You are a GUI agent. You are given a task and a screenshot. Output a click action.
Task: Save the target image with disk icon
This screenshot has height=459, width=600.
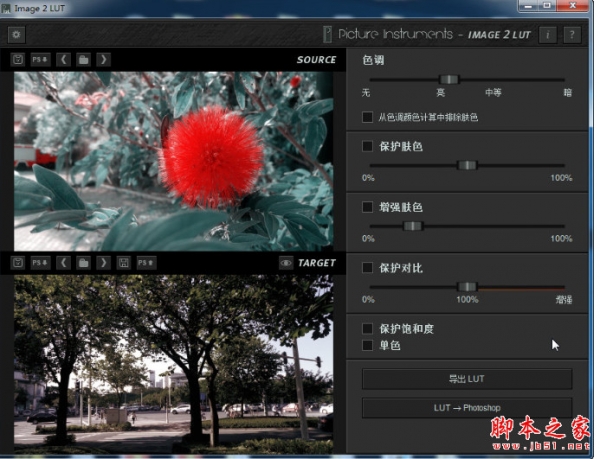coord(124,263)
